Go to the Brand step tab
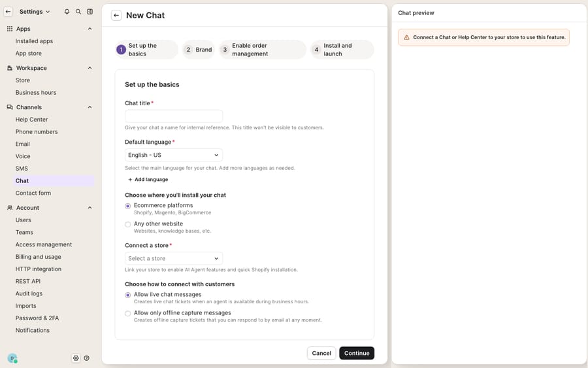This screenshot has height=368, width=588. point(199,50)
